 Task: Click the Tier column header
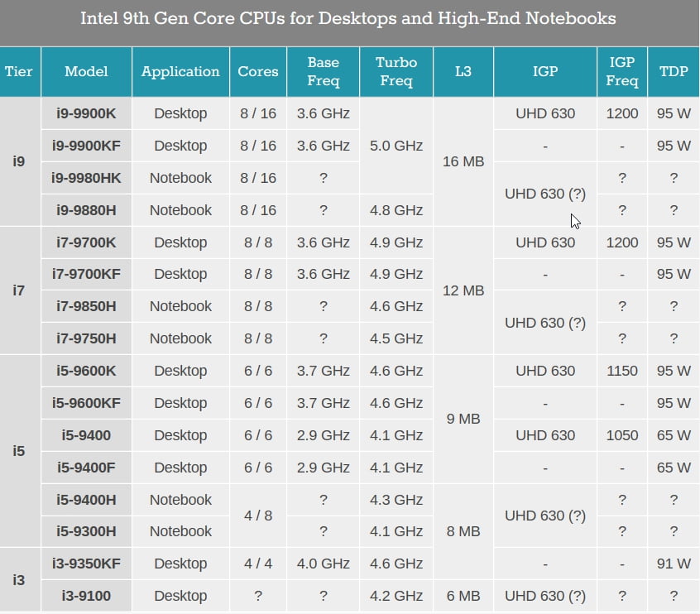click(19, 71)
